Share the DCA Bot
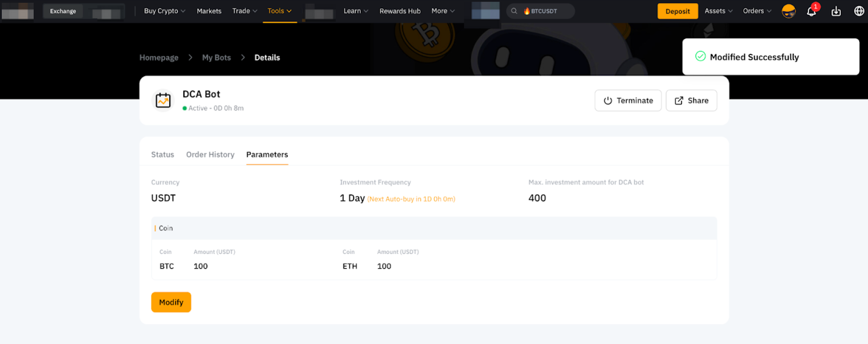Image resolution: width=868 pixels, height=344 pixels. (691, 100)
